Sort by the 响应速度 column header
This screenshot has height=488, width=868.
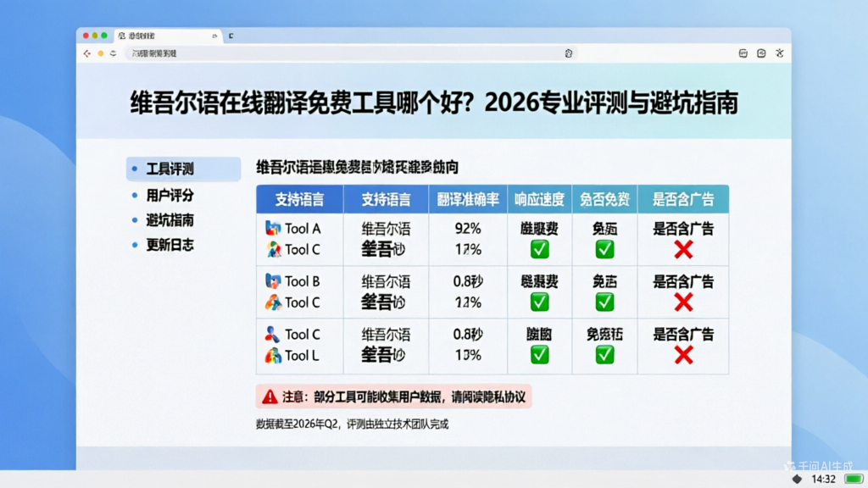coord(539,199)
